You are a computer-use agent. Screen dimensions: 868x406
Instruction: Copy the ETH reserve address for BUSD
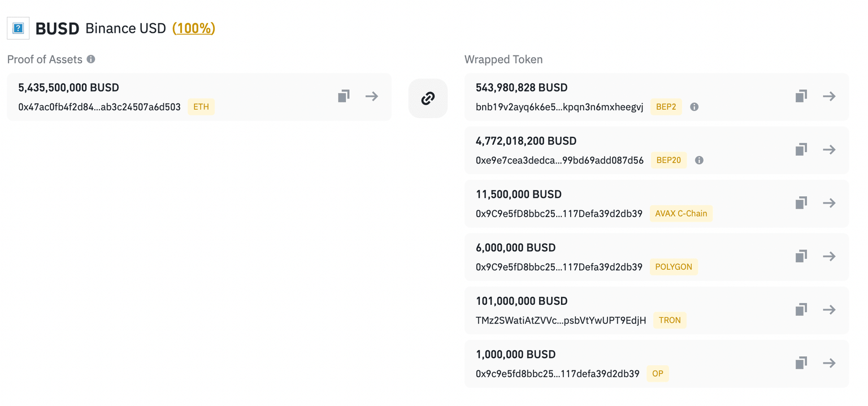click(x=344, y=96)
